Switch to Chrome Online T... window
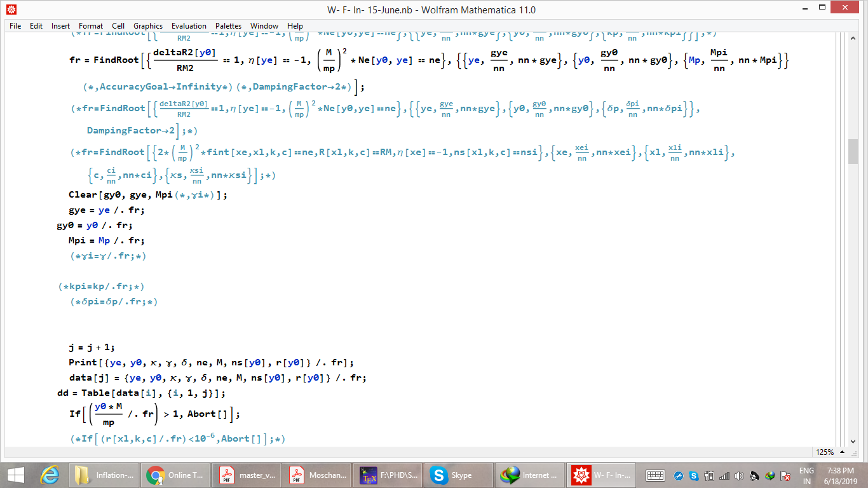Viewport: 868px width, 488px height. pos(175,475)
